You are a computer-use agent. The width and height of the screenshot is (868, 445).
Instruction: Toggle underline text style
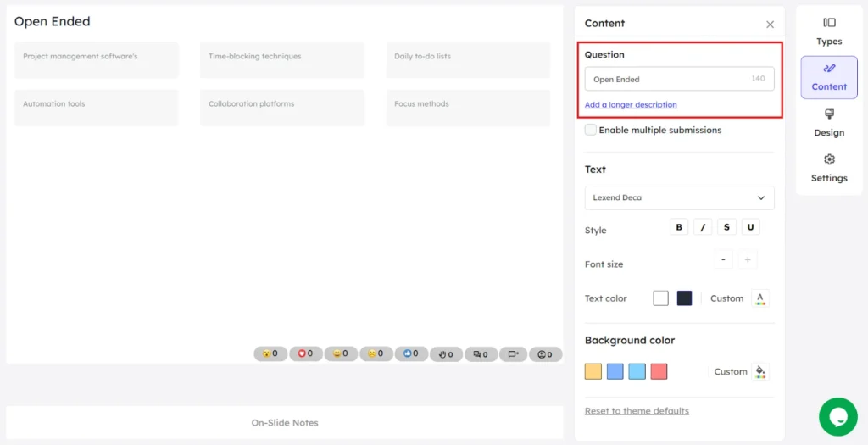pos(751,227)
